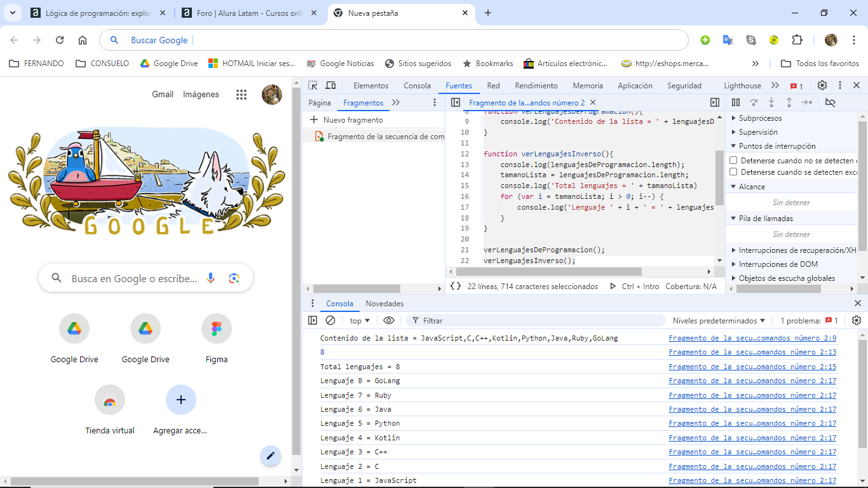Open the Tienda virtual shortcut
Image resolution: width=868 pixels, height=488 pixels.
pyautogui.click(x=110, y=410)
